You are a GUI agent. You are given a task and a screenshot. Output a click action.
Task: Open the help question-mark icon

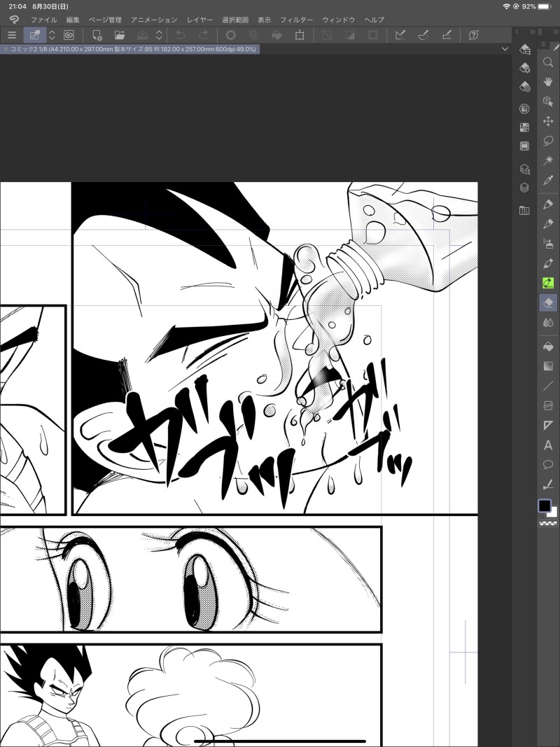(x=473, y=35)
